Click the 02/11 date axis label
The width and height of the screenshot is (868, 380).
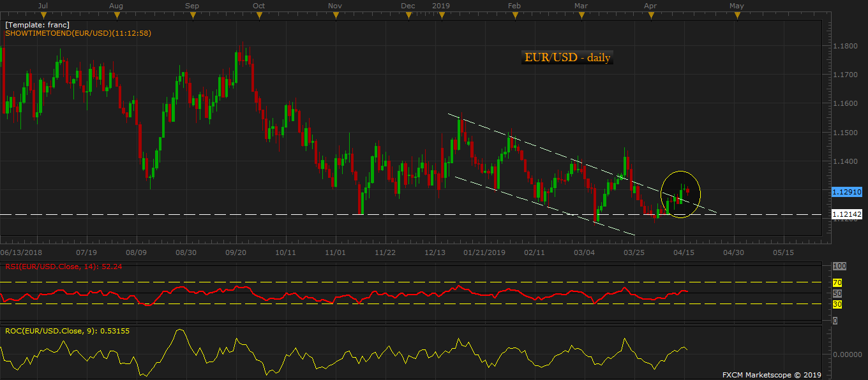point(534,252)
